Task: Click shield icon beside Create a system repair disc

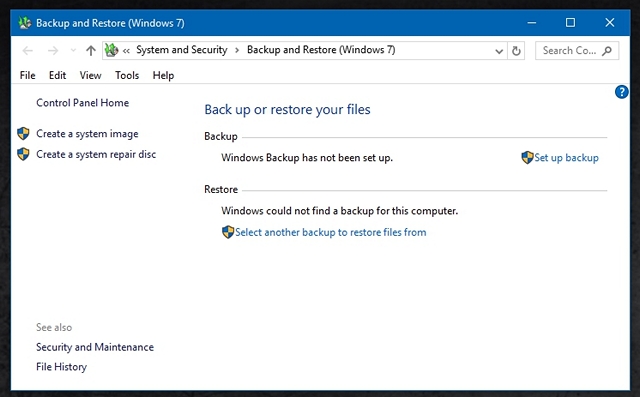Action: (23, 154)
